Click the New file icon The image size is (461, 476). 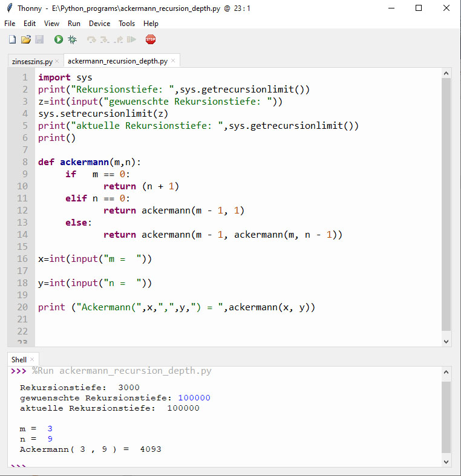click(12, 39)
